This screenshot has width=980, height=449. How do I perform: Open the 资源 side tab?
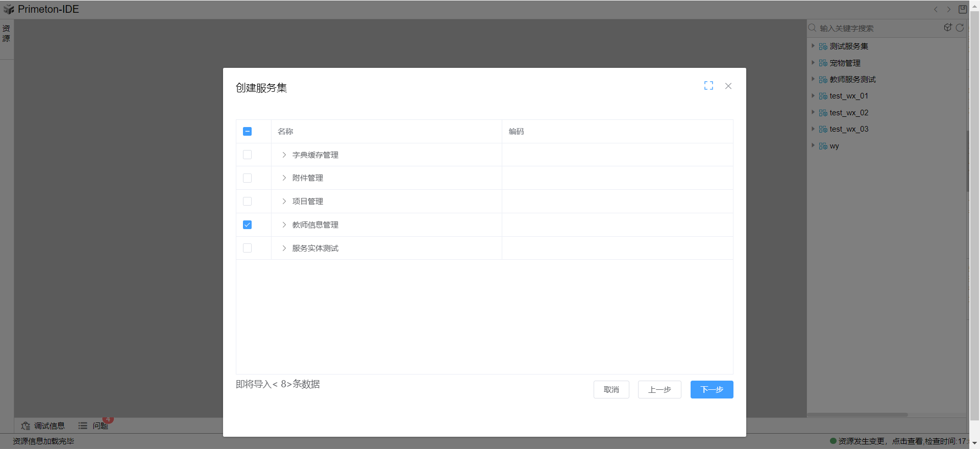coord(6,33)
